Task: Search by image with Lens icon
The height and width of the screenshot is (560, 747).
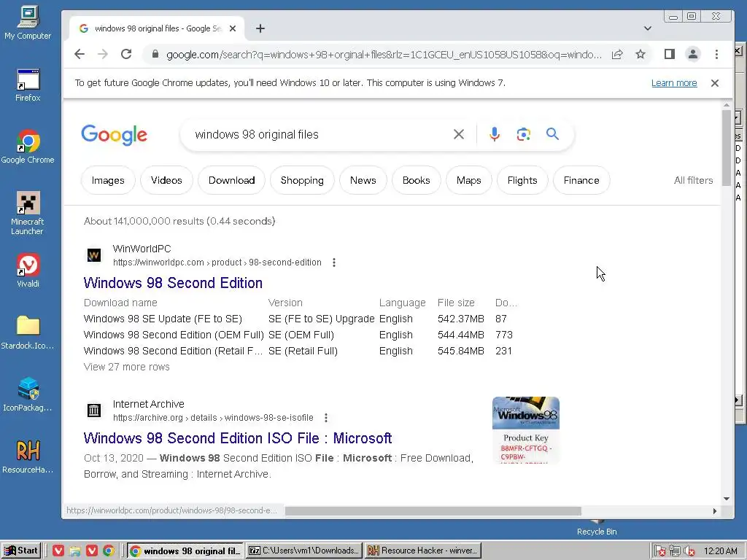Action: point(524,134)
